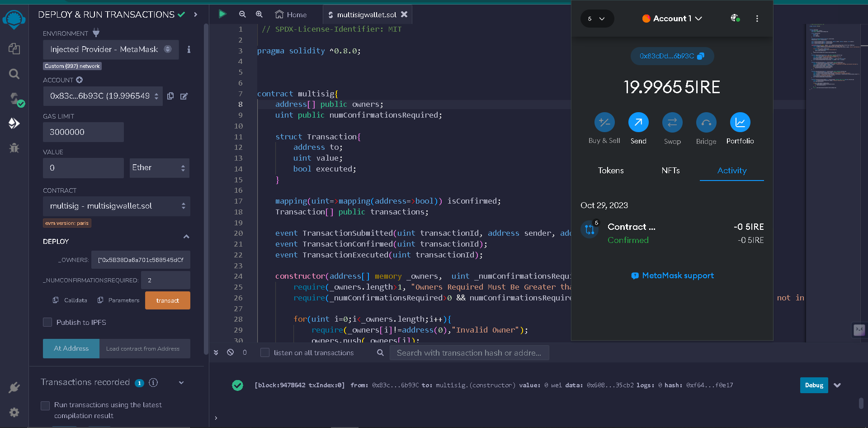The height and width of the screenshot is (428, 868).
Task: Click the transaction hash search field
Action: (469, 353)
